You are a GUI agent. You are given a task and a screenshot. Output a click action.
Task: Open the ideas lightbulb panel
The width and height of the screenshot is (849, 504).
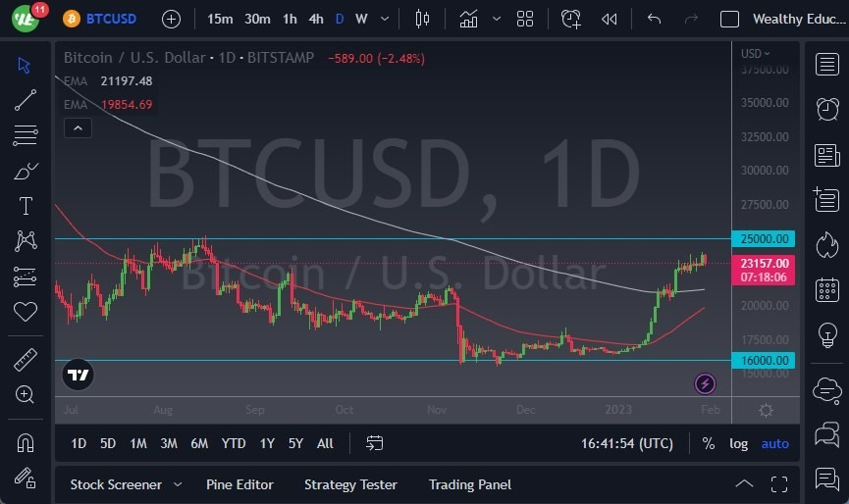[x=826, y=334]
